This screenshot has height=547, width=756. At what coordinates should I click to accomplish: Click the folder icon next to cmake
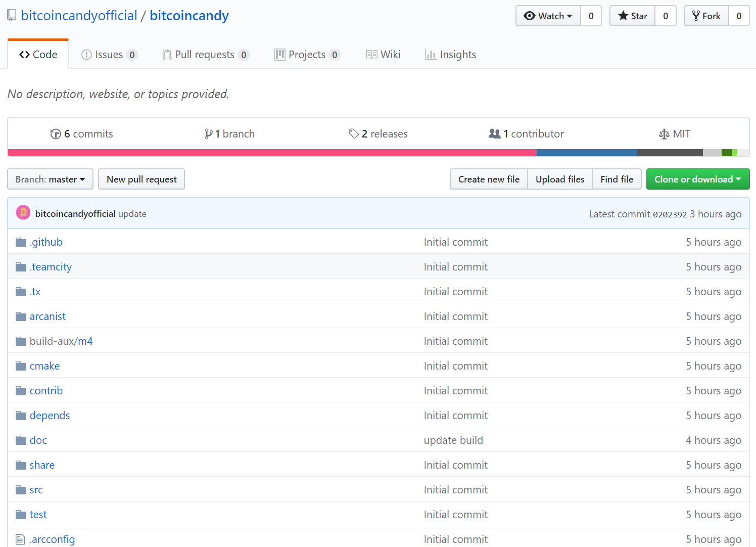point(21,366)
